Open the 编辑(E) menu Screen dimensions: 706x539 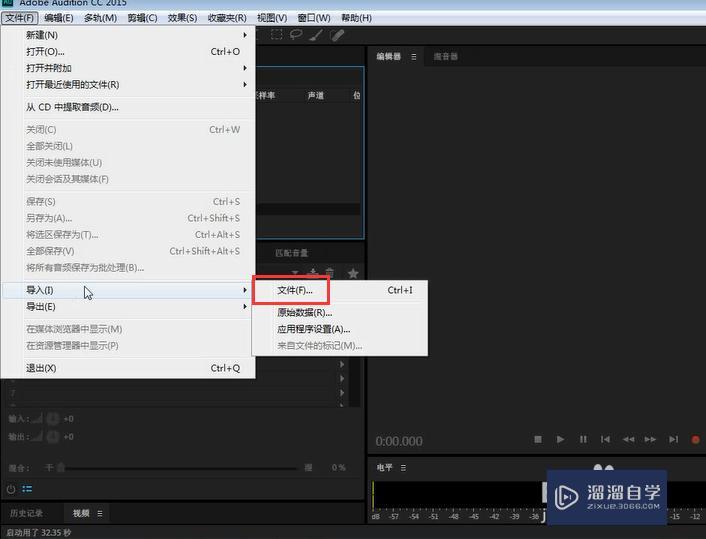[59, 18]
